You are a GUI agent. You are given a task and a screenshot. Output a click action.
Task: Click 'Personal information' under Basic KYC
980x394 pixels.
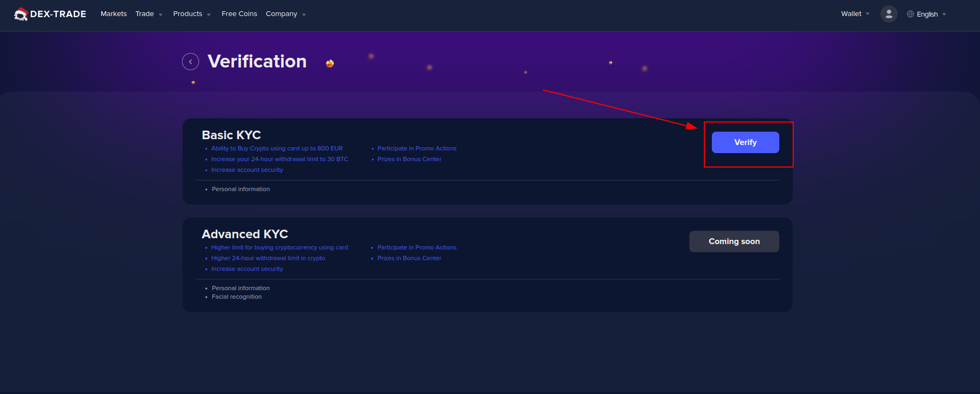(241, 189)
